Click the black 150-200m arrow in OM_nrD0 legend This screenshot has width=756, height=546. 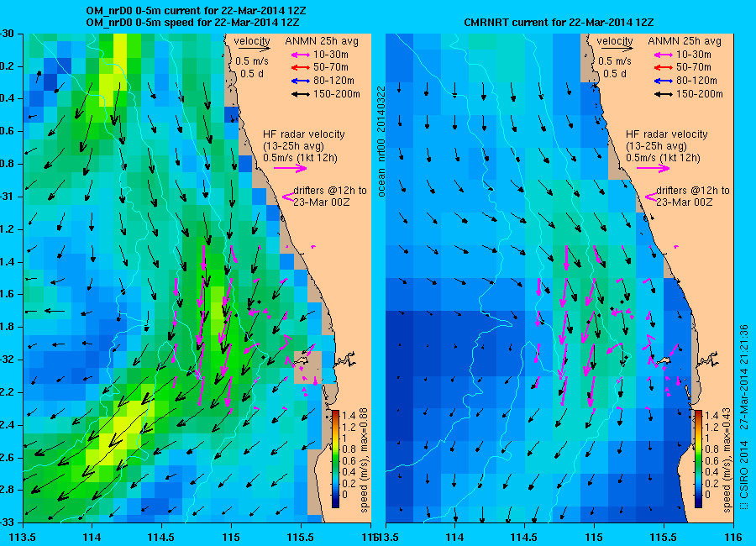301,94
